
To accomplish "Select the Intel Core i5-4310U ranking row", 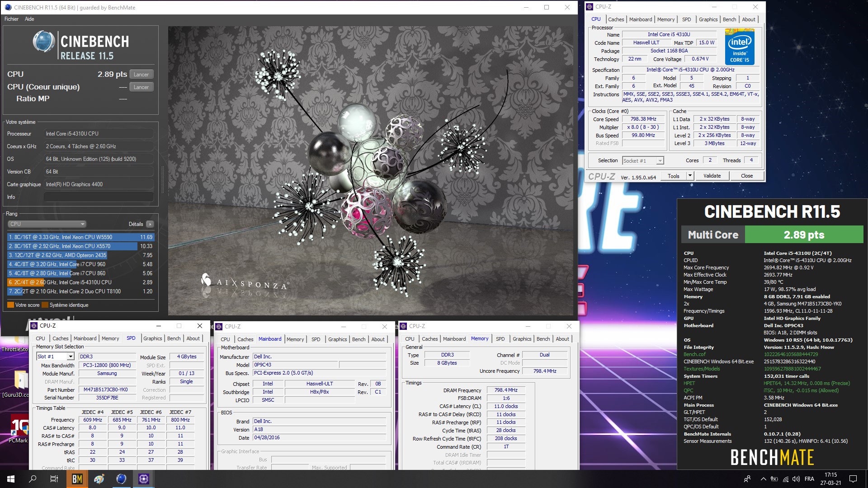I will (81, 282).
